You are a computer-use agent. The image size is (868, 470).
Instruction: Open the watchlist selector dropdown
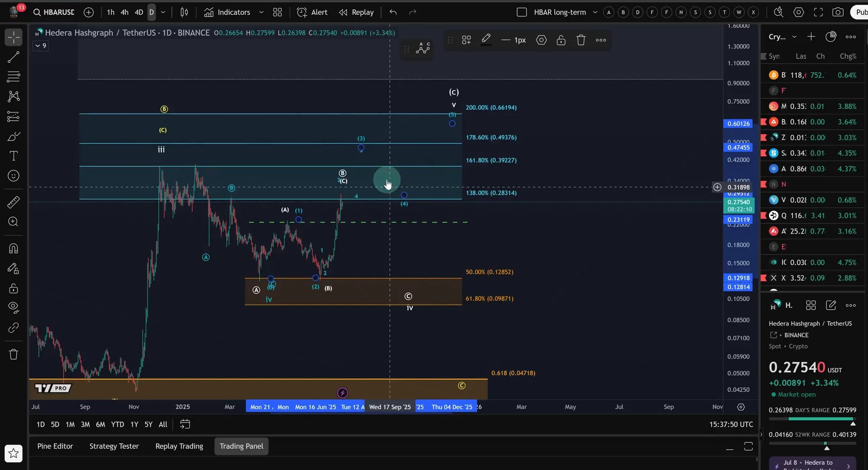(795, 37)
